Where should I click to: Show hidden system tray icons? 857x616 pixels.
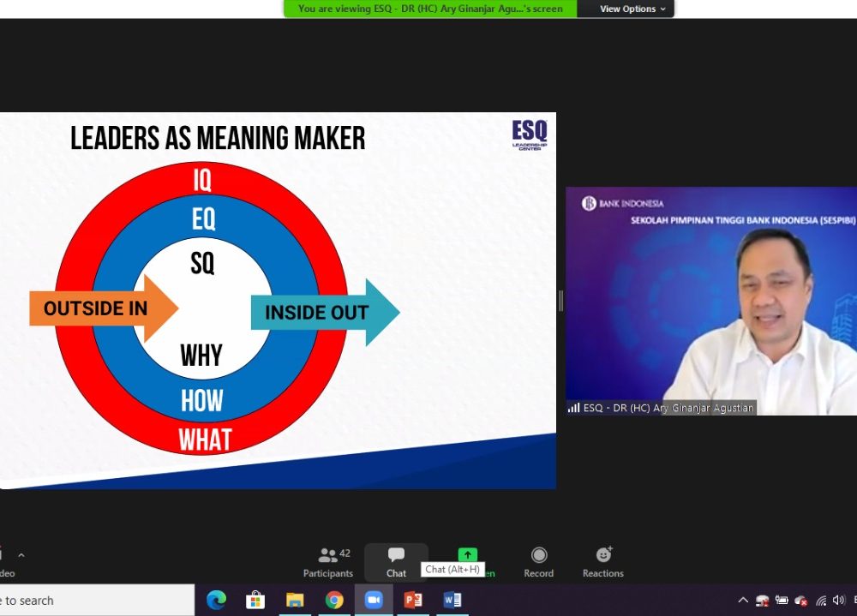coord(742,601)
